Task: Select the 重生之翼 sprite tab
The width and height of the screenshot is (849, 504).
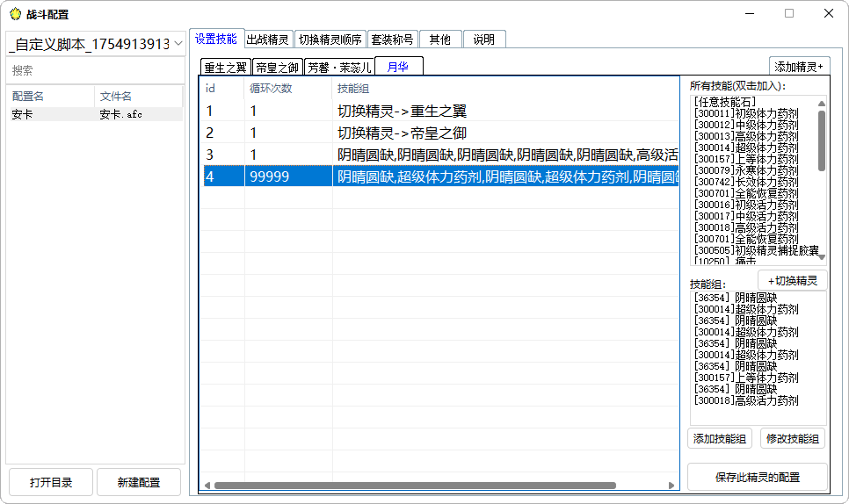Action: 225,67
